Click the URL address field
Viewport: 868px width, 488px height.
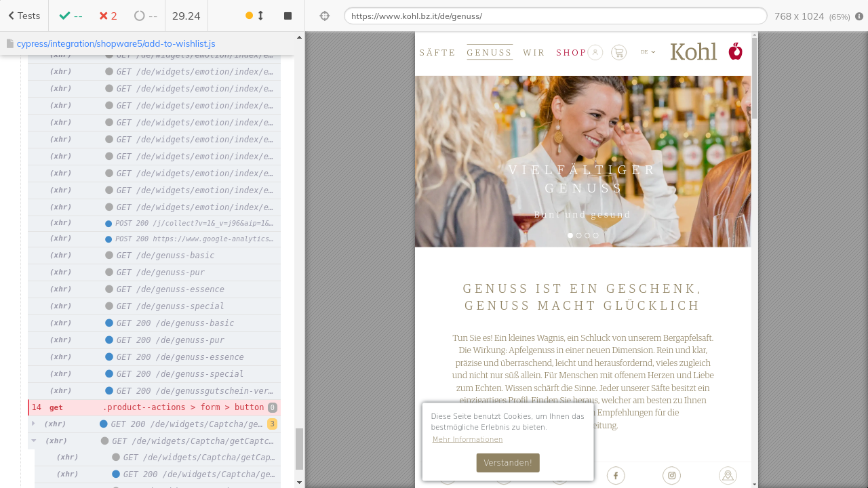pos(555,16)
